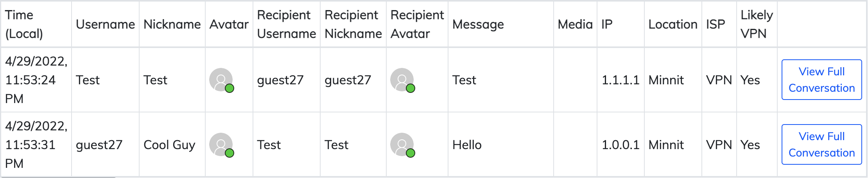
Task: Click the Cool Guy nickname cell
Action: 169,145
